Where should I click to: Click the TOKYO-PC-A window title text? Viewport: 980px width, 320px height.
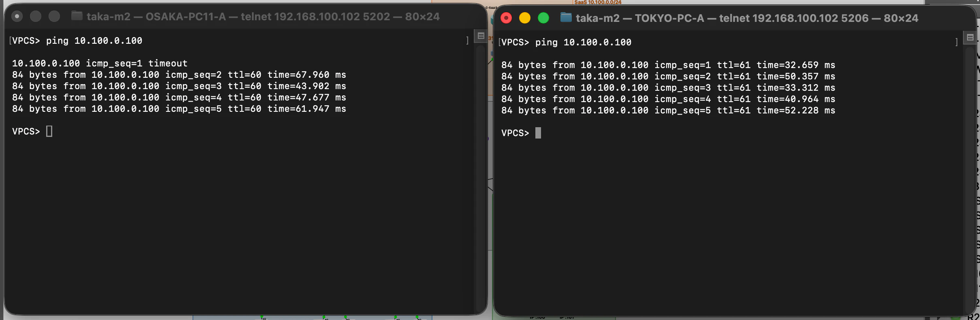click(747, 18)
